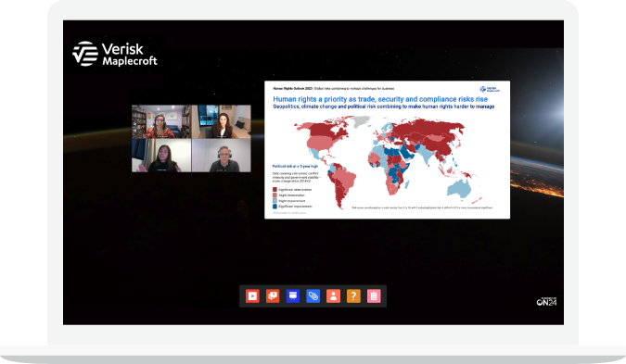Click dark blue 'Significant improvement' legend swatch
626x364 pixels.
pos(275,207)
